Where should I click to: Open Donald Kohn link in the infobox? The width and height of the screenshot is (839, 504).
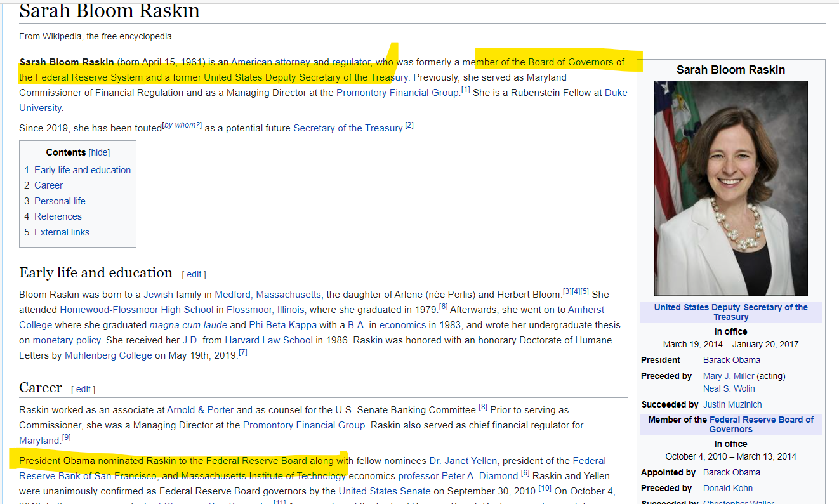[728, 488]
